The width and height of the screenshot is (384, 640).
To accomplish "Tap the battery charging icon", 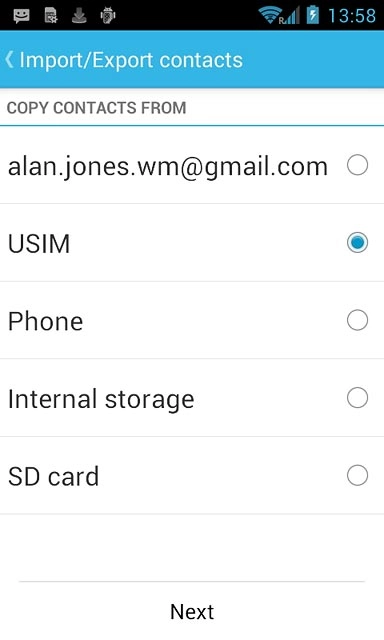I will (x=313, y=15).
